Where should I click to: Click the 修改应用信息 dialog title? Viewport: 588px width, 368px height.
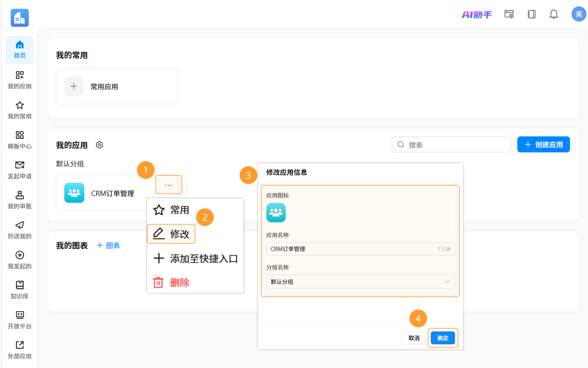click(286, 172)
